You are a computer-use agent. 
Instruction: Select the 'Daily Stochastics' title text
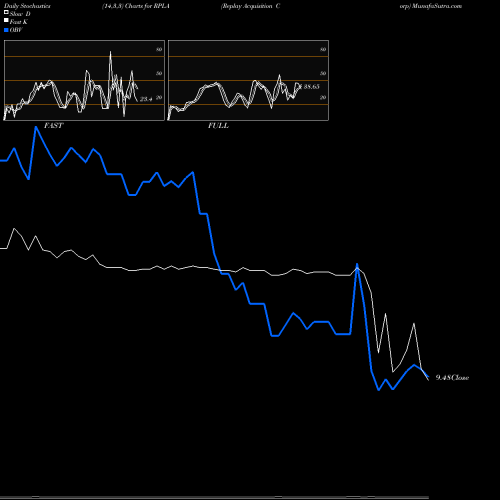(x=27, y=6)
